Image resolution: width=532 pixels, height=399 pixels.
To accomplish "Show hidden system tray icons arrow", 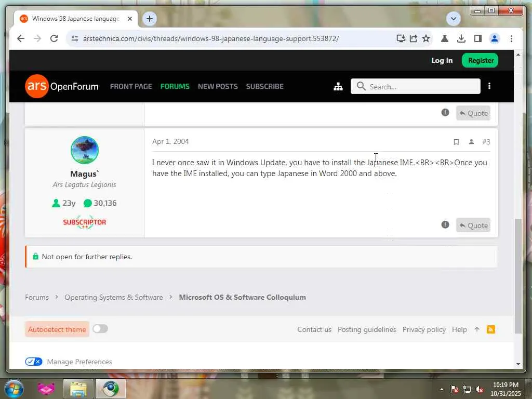I will coord(442,390).
